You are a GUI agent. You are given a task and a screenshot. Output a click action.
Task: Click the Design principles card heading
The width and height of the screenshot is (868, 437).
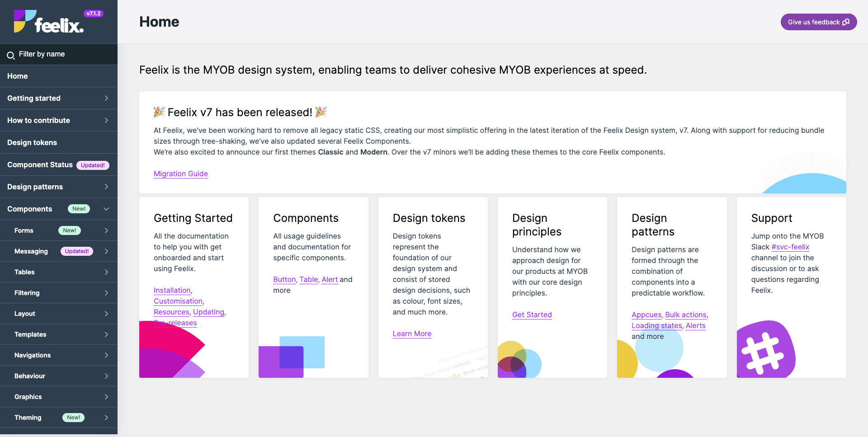coord(537,225)
